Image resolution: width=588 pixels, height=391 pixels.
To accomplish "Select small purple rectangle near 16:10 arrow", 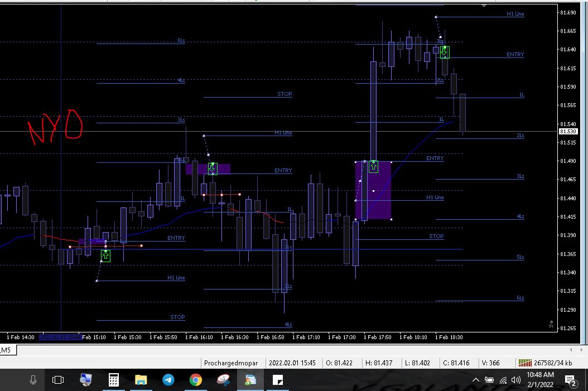I will pos(208,169).
